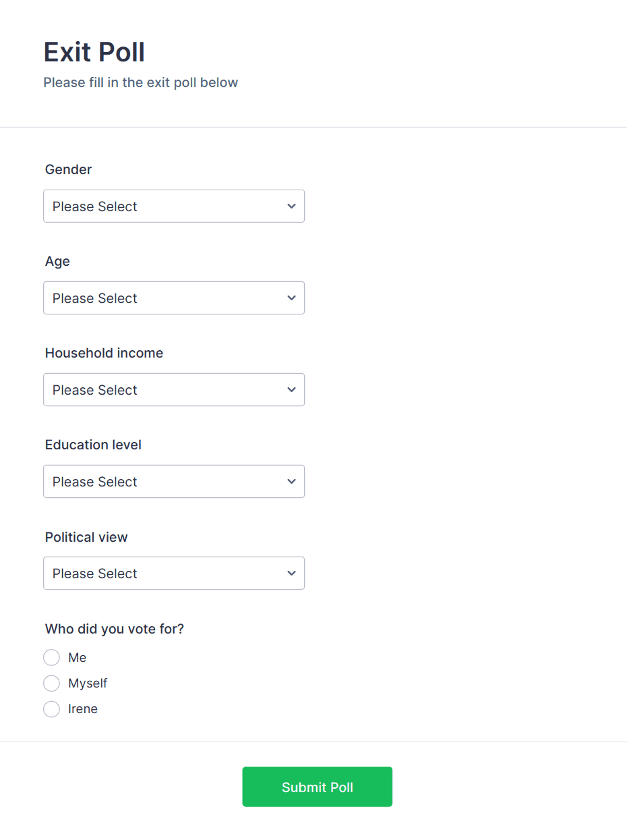Click the chevron icon on the Political view selector
This screenshot has width=627, height=840.
[x=291, y=573]
